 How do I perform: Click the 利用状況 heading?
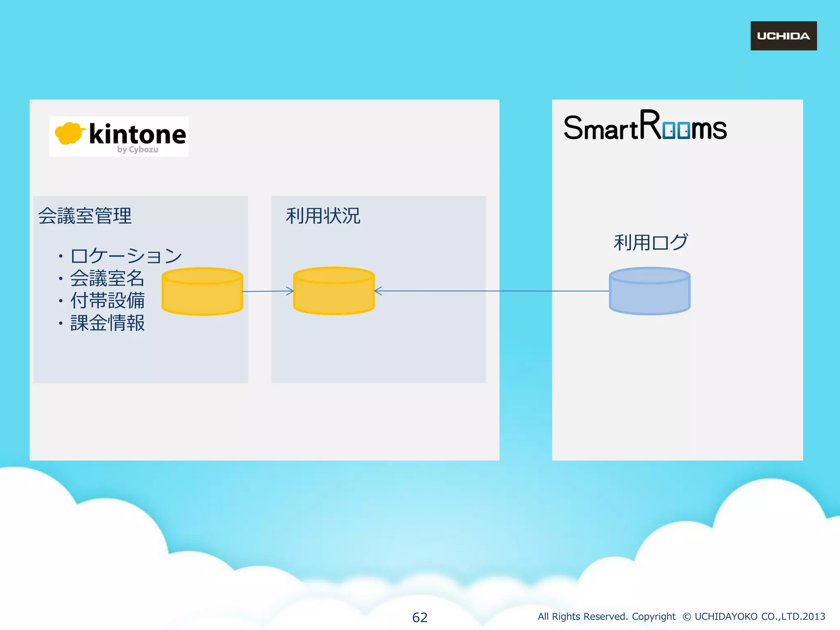[323, 216]
